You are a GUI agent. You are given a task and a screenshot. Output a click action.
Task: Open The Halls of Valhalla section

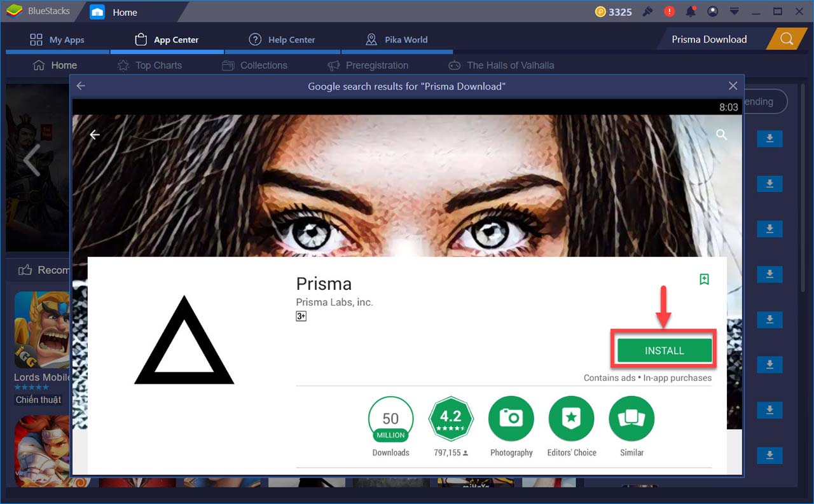click(x=501, y=65)
